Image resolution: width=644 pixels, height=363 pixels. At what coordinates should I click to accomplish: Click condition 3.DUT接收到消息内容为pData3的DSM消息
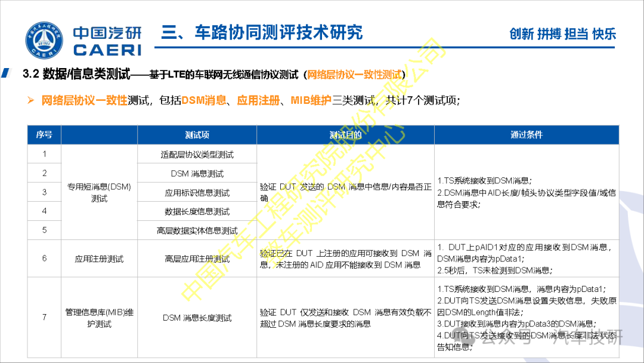tap(516, 324)
